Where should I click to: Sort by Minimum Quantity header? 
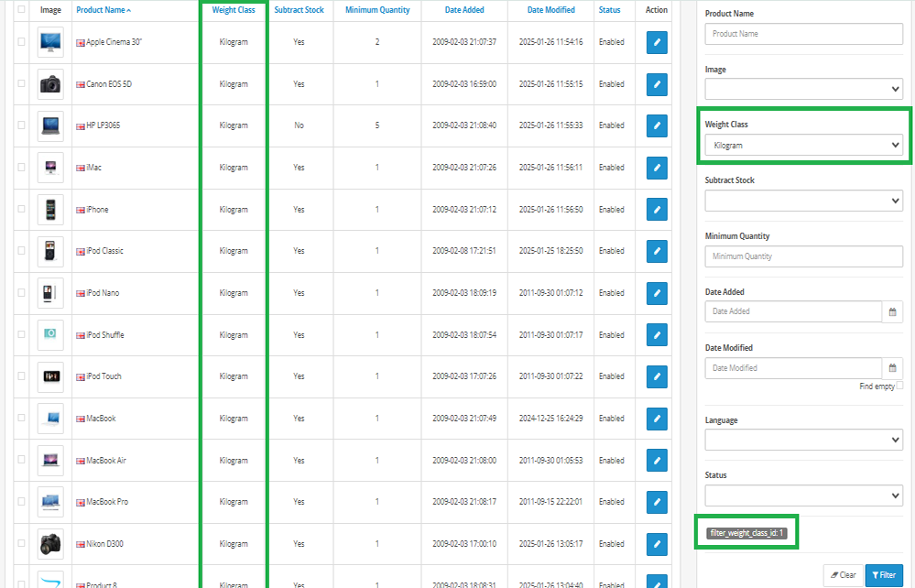377,10
